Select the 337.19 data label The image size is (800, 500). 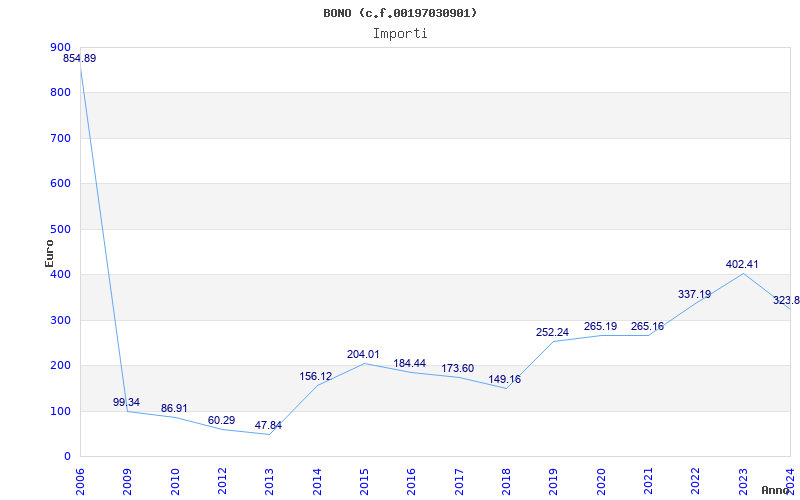pyautogui.click(x=694, y=294)
